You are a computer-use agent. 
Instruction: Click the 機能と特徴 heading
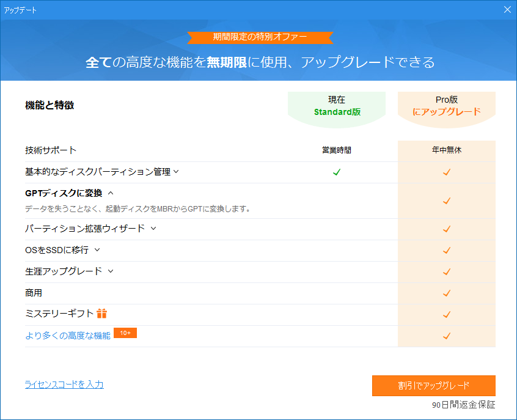[50, 105]
